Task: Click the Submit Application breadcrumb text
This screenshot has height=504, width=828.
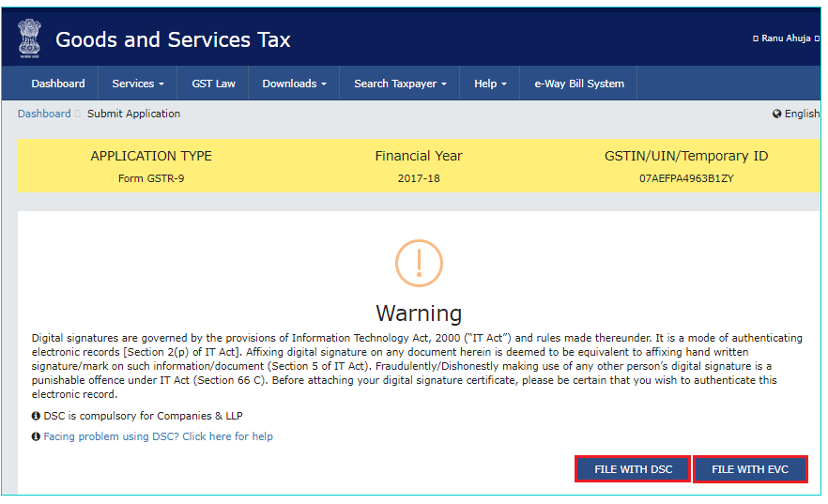Action: pyautogui.click(x=133, y=114)
